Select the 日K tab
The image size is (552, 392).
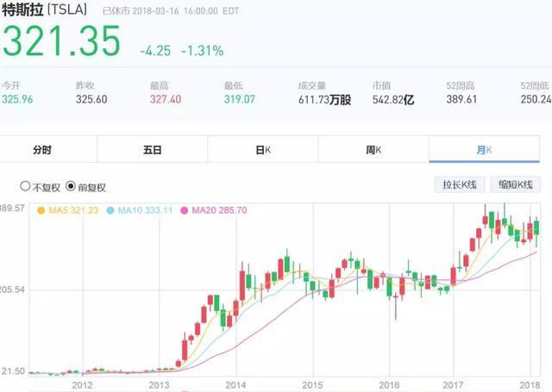click(x=263, y=150)
